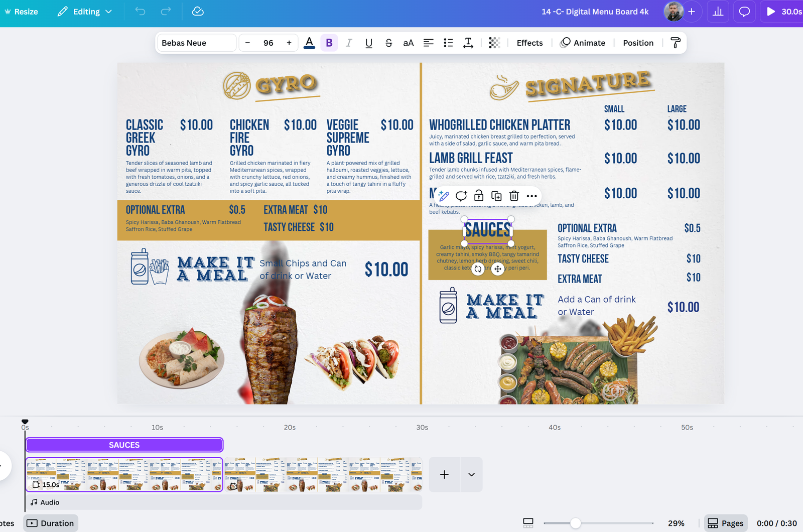Open comments speech bubble

coord(744,12)
